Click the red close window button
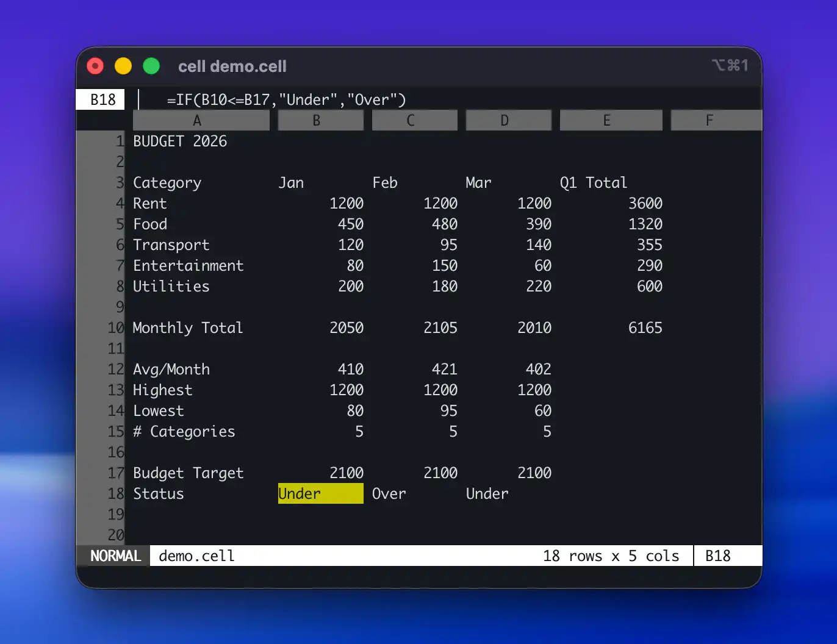 pyautogui.click(x=95, y=66)
